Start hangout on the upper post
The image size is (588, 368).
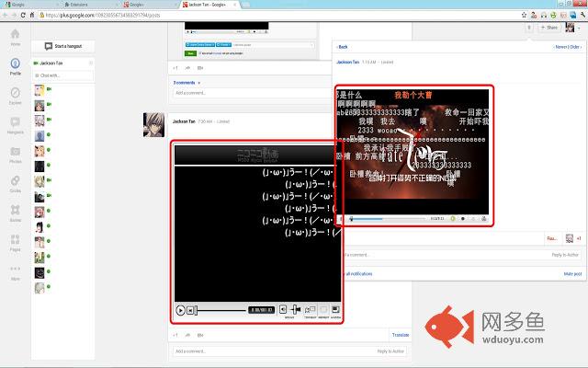tap(200, 68)
